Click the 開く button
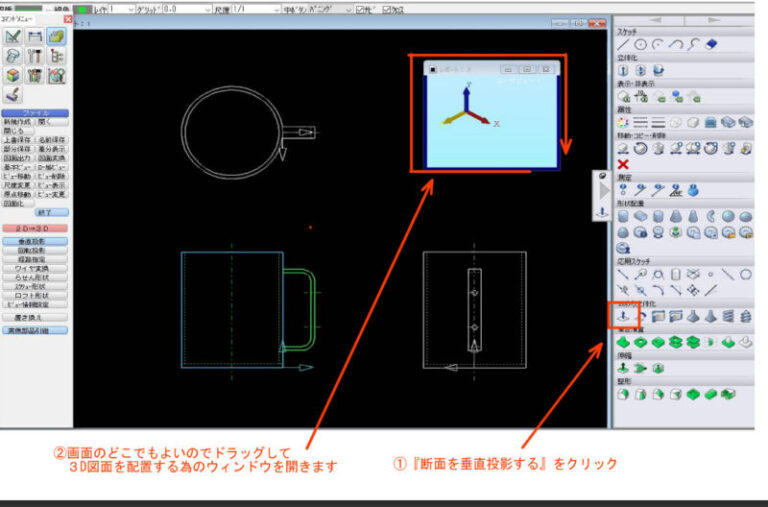The height and width of the screenshot is (507, 768). coord(52,122)
